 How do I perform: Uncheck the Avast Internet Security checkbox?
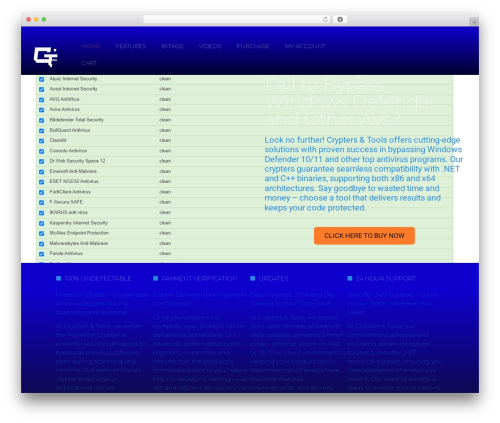click(x=42, y=89)
